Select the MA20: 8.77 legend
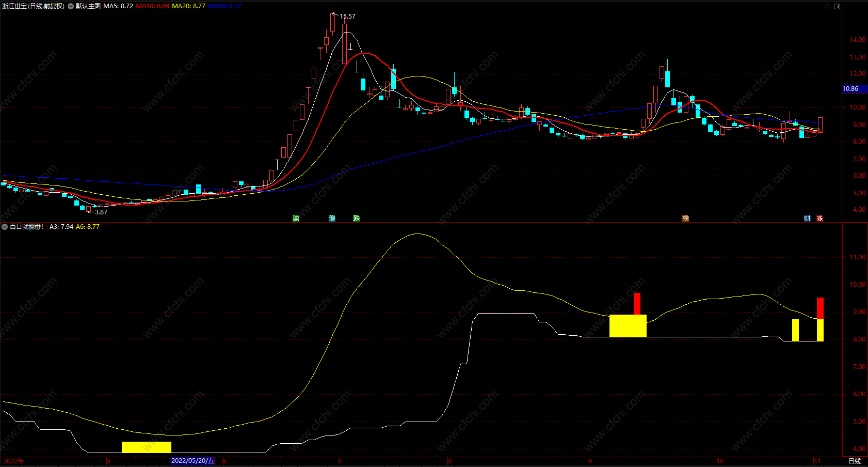Image resolution: width=868 pixels, height=467 pixels. point(188,6)
